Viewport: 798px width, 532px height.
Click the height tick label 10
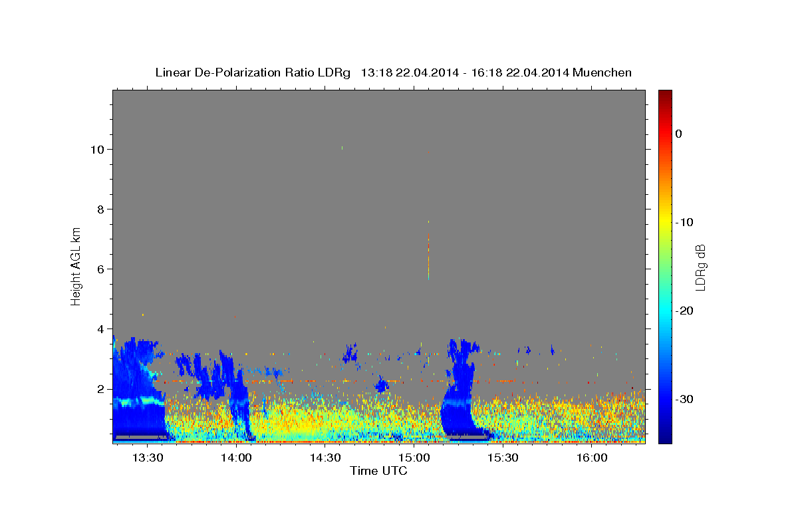click(99, 150)
